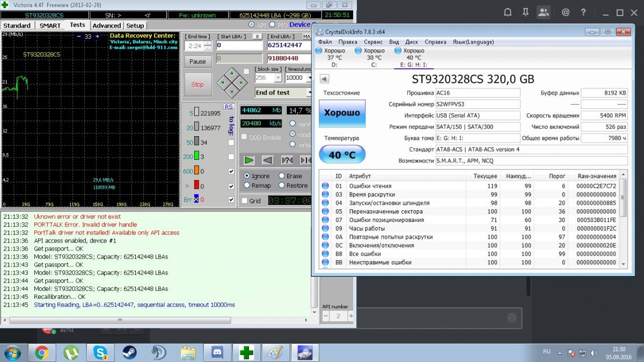Click Victoria random seek '?' button
The height and width of the screenshot is (362, 644).
click(x=287, y=160)
